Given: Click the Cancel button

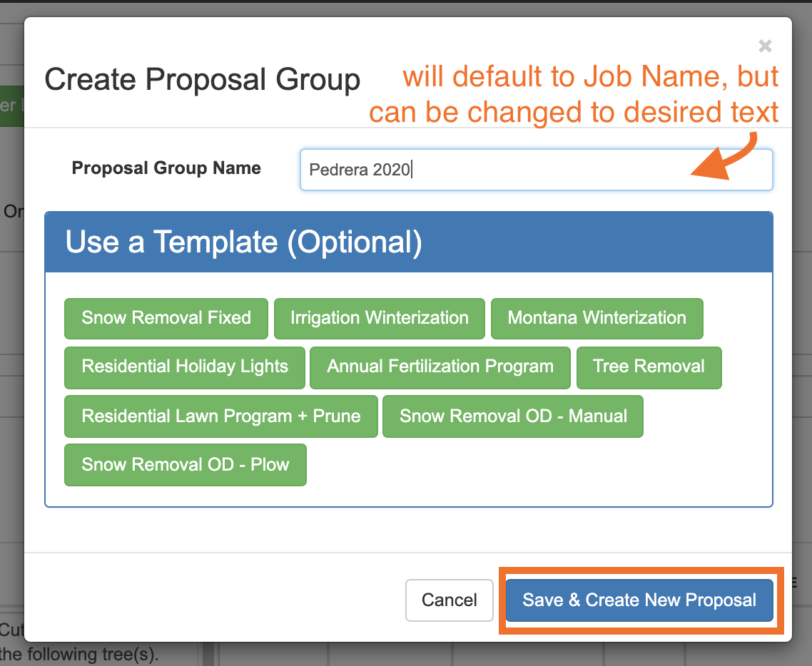Looking at the screenshot, I should tap(449, 600).
